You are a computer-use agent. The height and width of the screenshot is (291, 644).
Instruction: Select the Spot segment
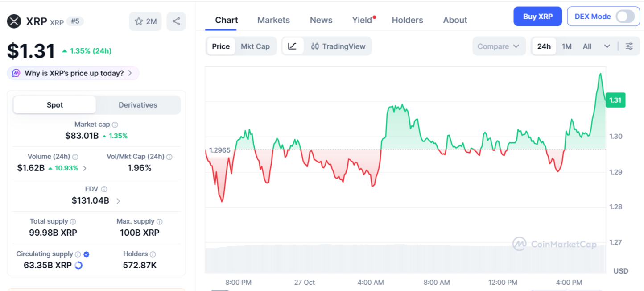pos(55,105)
